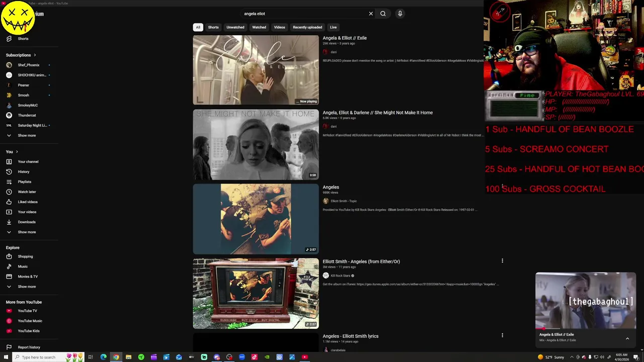Filter results by Live chip
The width and height of the screenshot is (644, 362).
point(333,27)
